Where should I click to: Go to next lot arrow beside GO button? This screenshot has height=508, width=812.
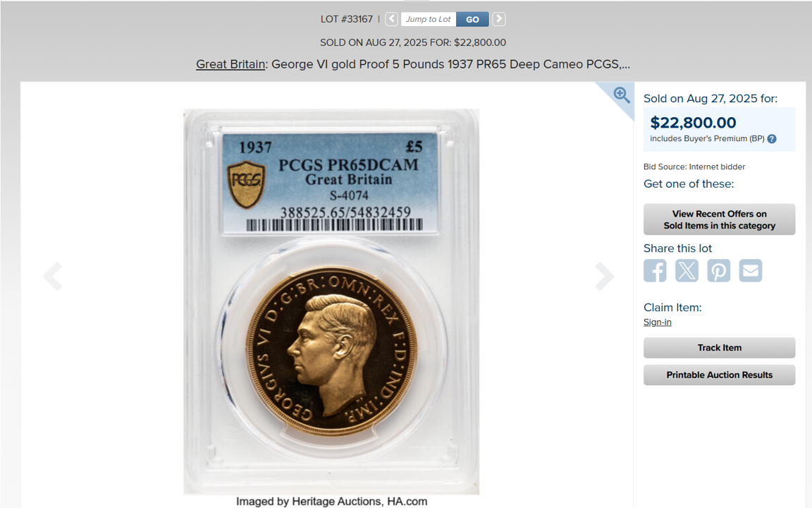[498, 19]
